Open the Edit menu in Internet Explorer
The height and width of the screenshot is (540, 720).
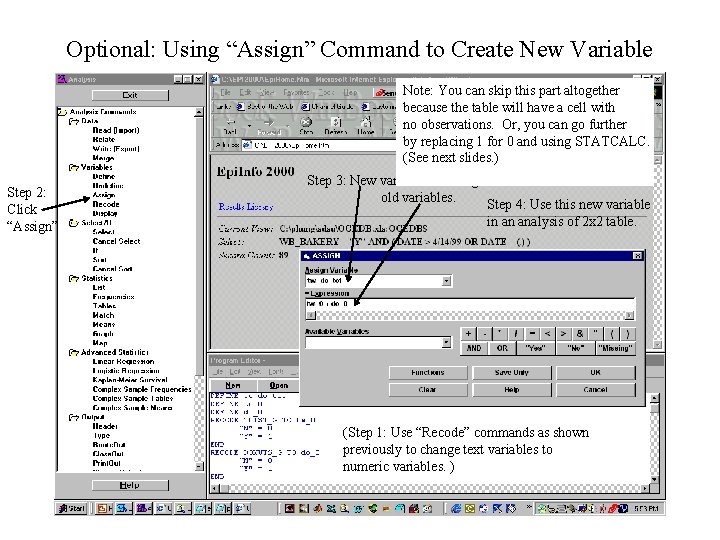pyautogui.click(x=245, y=92)
